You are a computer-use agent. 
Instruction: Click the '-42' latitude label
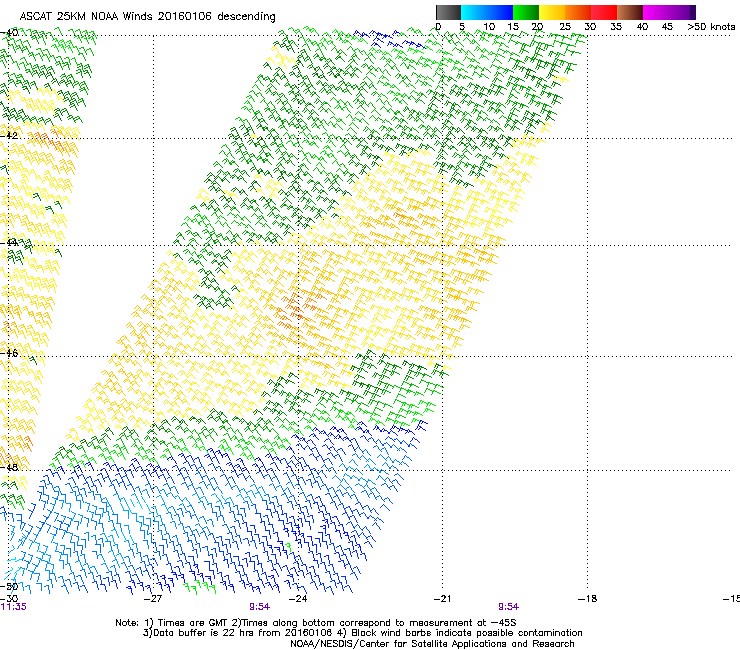pos(9,135)
